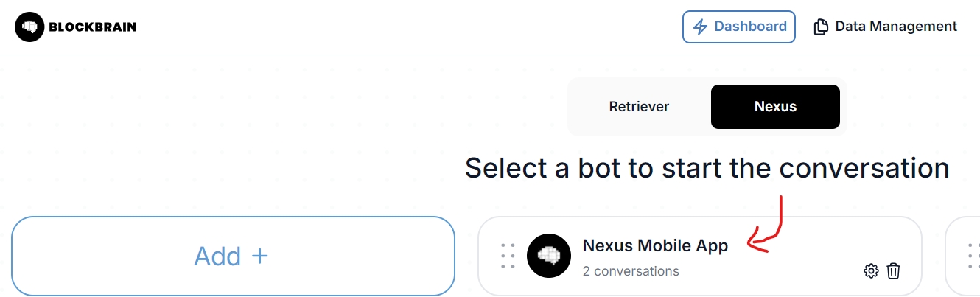Select the Nexus tab

(775, 107)
